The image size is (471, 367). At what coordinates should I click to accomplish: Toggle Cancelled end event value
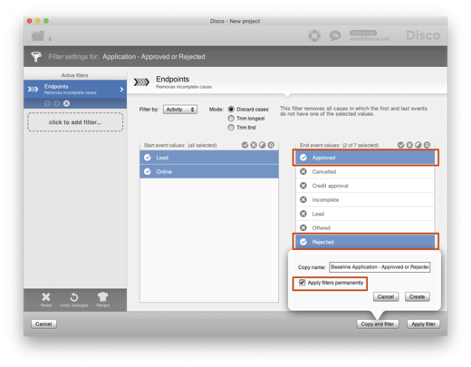click(x=365, y=172)
